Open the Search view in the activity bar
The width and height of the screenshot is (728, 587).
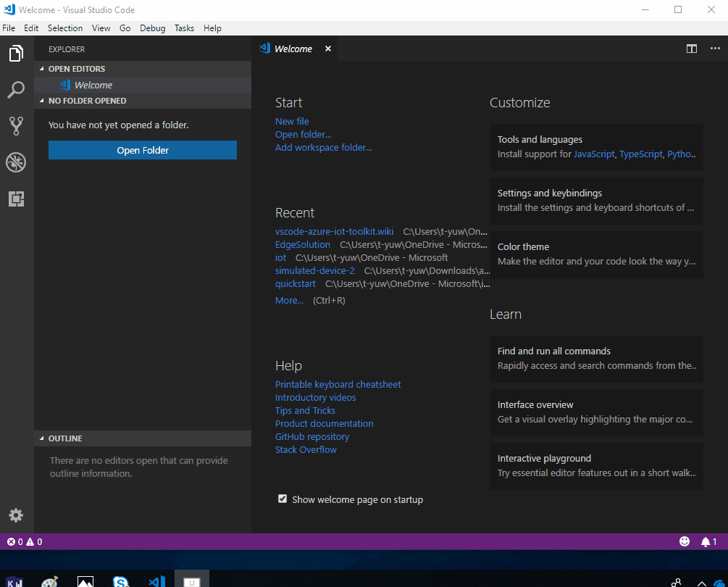click(x=16, y=89)
